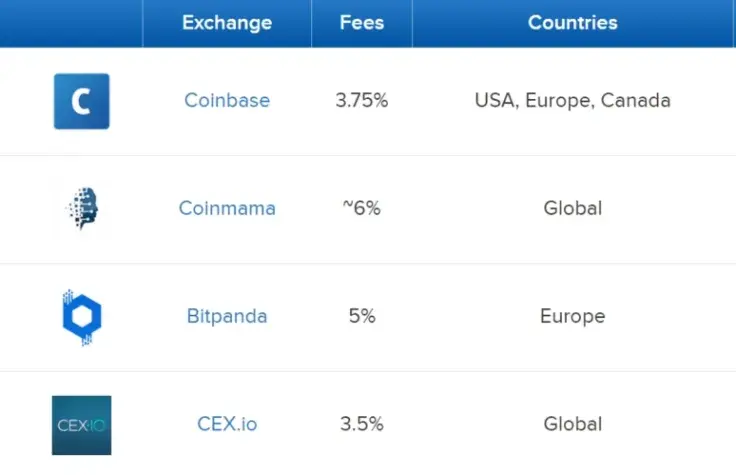
Task: Select the Countries column header
Action: pyautogui.click(x=573, y=23)
